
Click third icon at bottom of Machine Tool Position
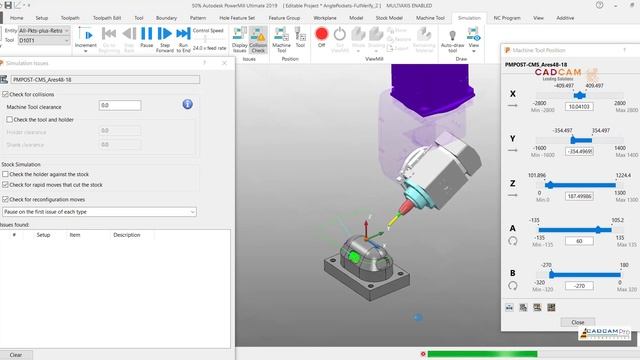point(537,308)
